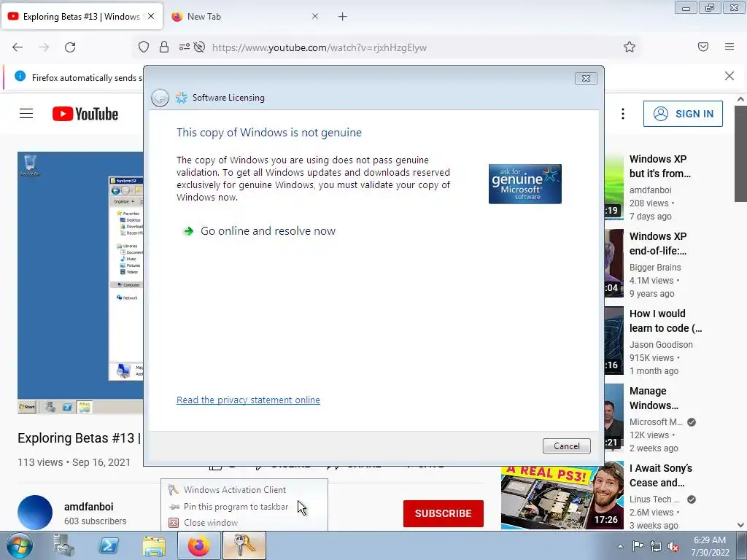Open I Await Sony's Cease and video title

(661, 475)
